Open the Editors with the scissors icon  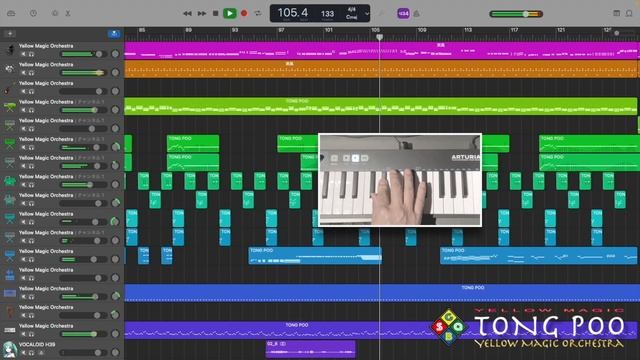pos(68,13)
